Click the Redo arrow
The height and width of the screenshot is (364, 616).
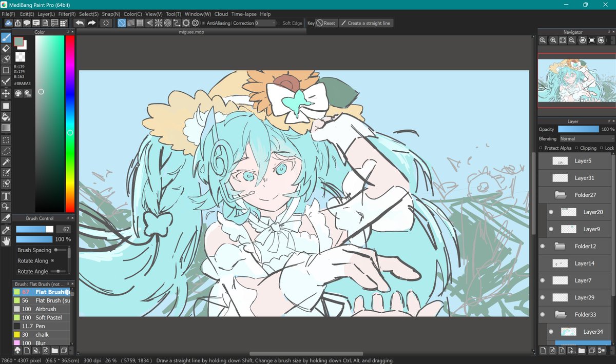[91, 23]
